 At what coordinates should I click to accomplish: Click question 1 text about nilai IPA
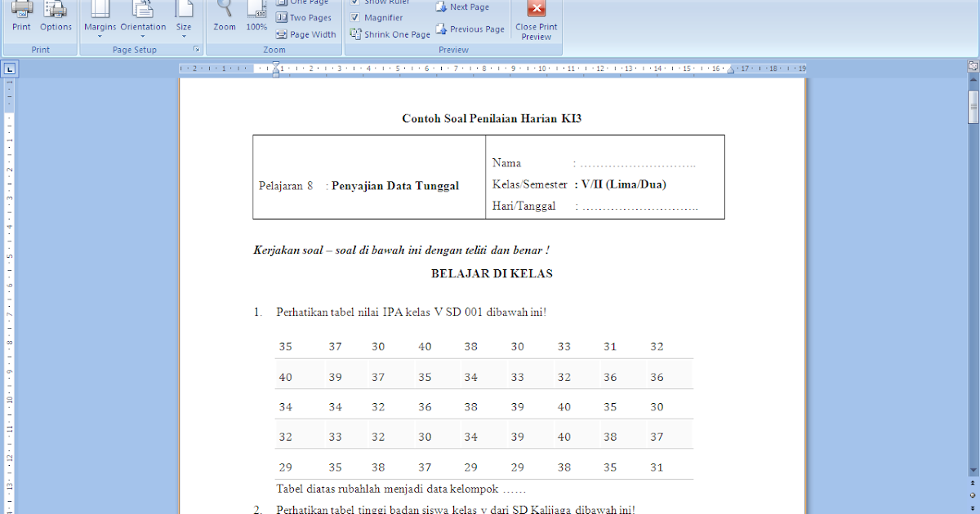(x=412, y=312)
